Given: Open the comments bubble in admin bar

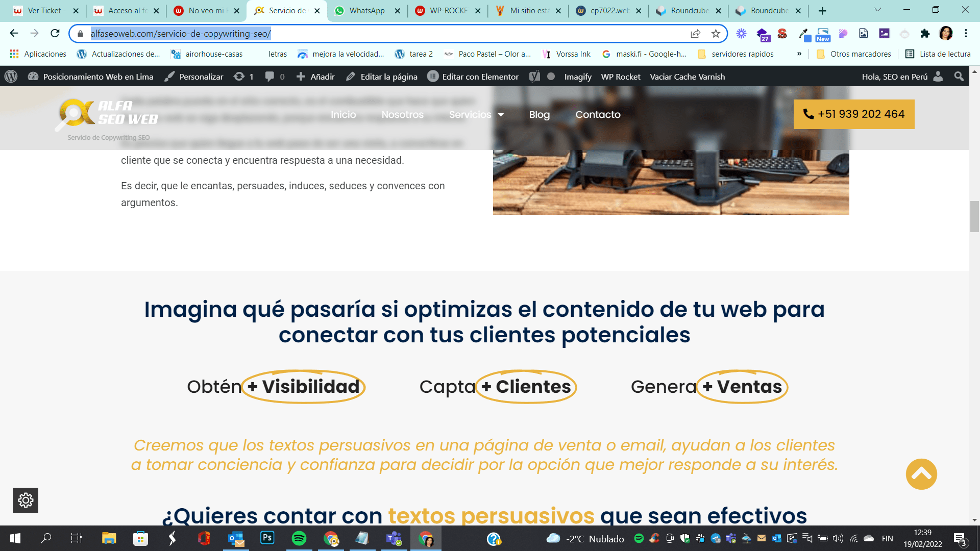Looking at the screenshot, I should click(x=275, y=77).
